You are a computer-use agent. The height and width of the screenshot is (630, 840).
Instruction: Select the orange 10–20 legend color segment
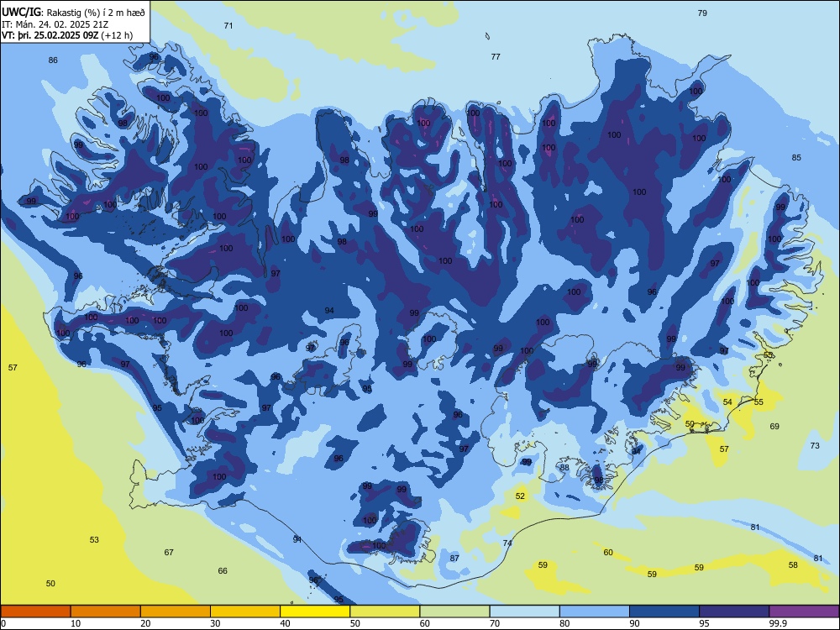(x=106, y=612)
